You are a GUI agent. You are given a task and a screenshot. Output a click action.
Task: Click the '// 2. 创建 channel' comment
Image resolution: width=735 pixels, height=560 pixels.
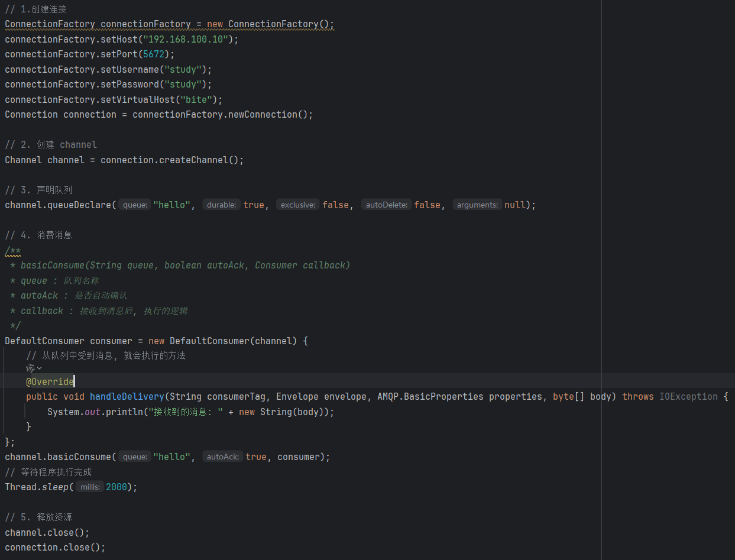point(51,145)
